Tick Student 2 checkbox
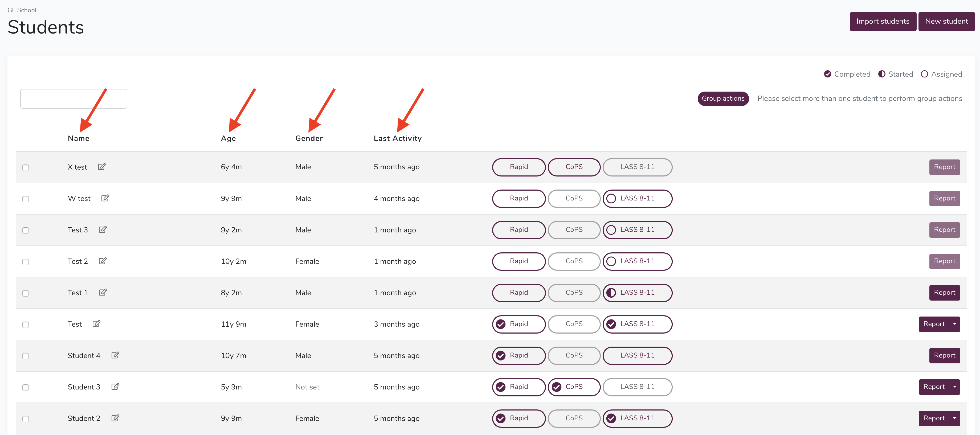 [26, 419]
